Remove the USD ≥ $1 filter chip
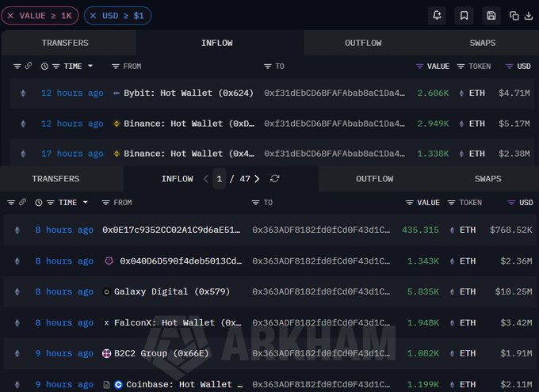 tap(93, 16)
